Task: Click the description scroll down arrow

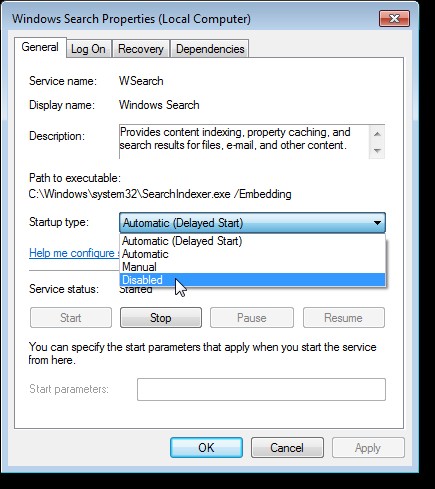Action: pyautogui.click(x=377, y=150)
